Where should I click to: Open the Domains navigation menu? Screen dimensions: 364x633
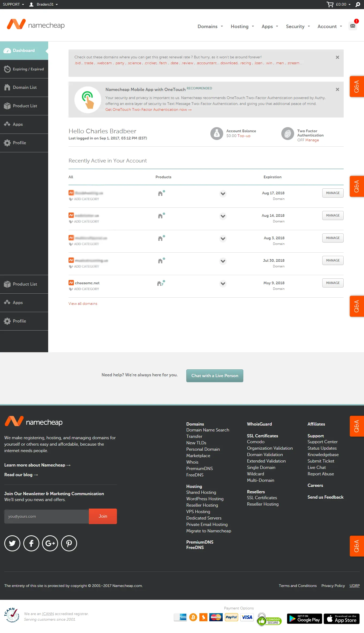click(x=210, y=26)
